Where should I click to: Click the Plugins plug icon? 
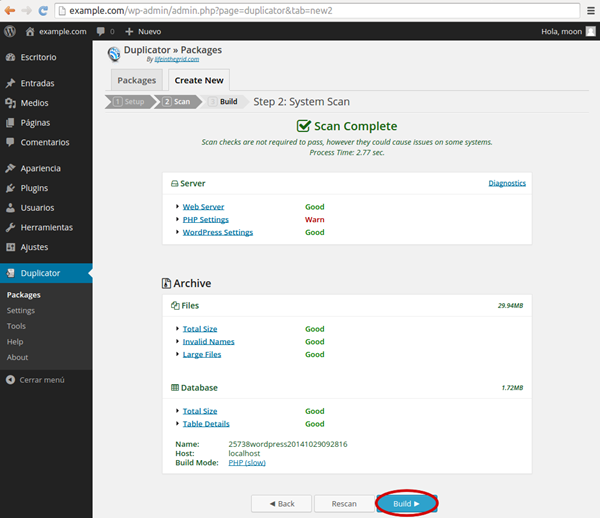(10, 188)
